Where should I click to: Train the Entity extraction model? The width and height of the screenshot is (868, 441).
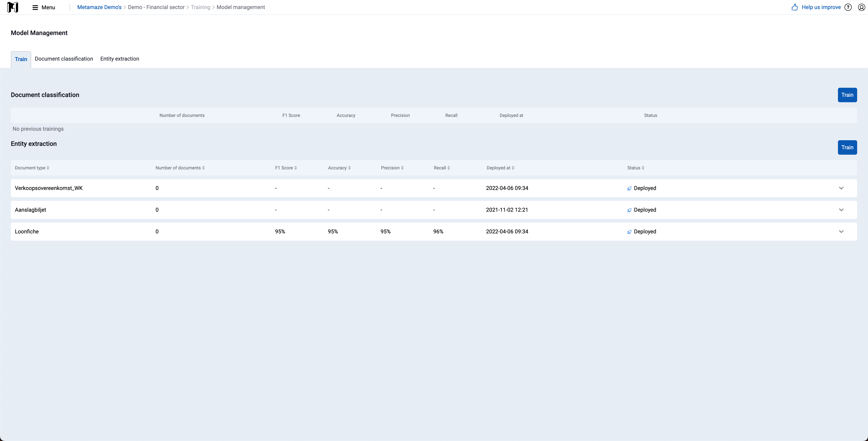pyautogui.click(x=847, y=147)
